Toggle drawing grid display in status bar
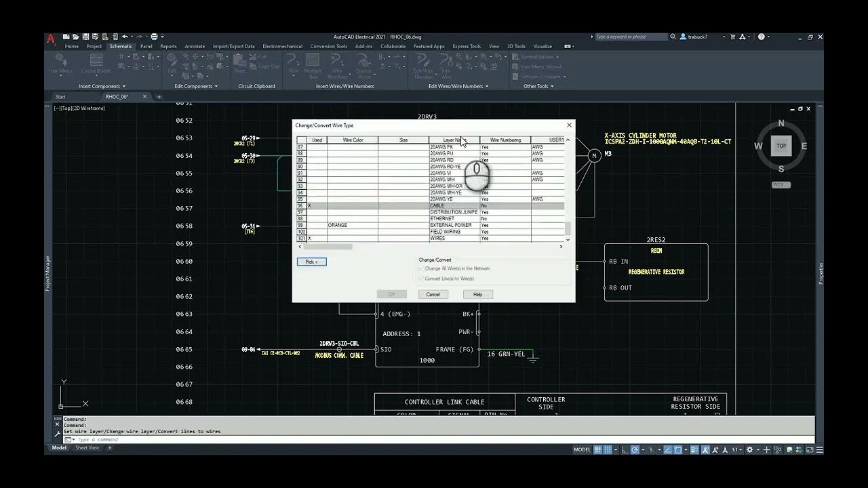 (x=597, y=449)
